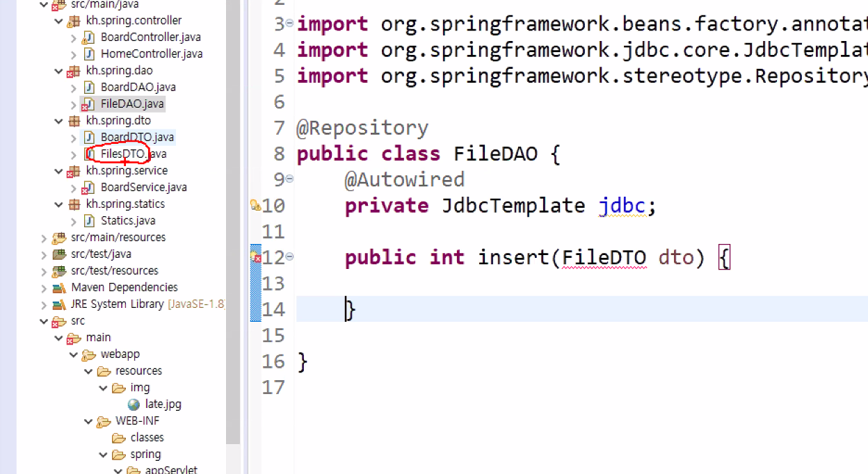Collapse the kh.spring.service package
The width and height of the screenshot is (868, 474).
58,170
